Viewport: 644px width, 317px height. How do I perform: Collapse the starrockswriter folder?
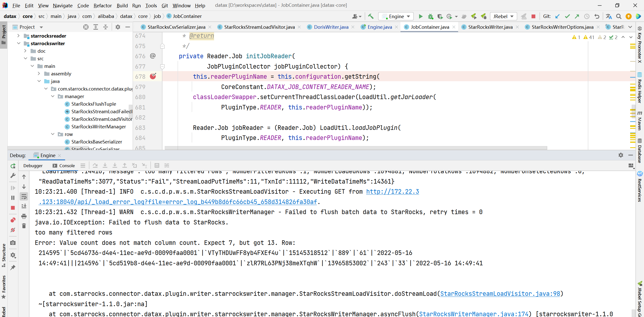click(x=19, y=43)
